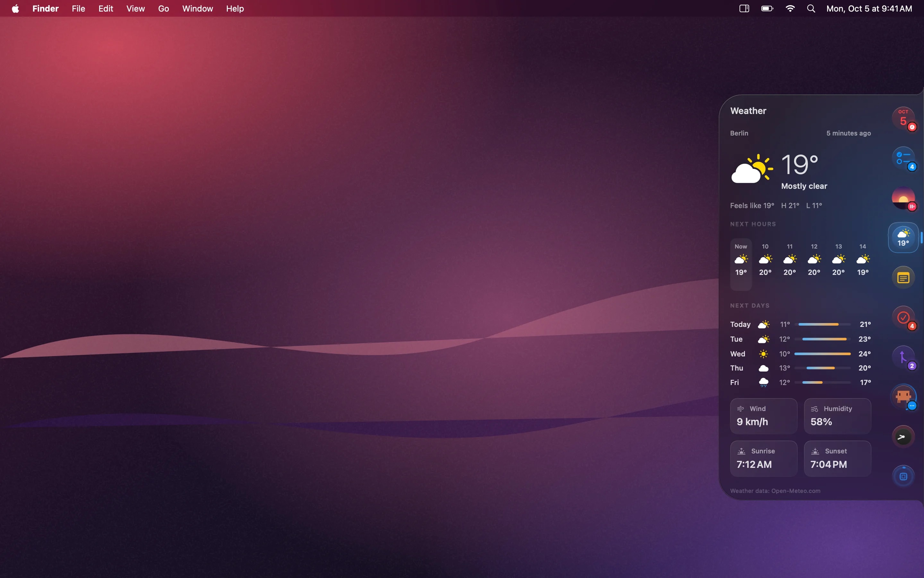Click the NEXT DAYS section header

click(x=749, y=305)
